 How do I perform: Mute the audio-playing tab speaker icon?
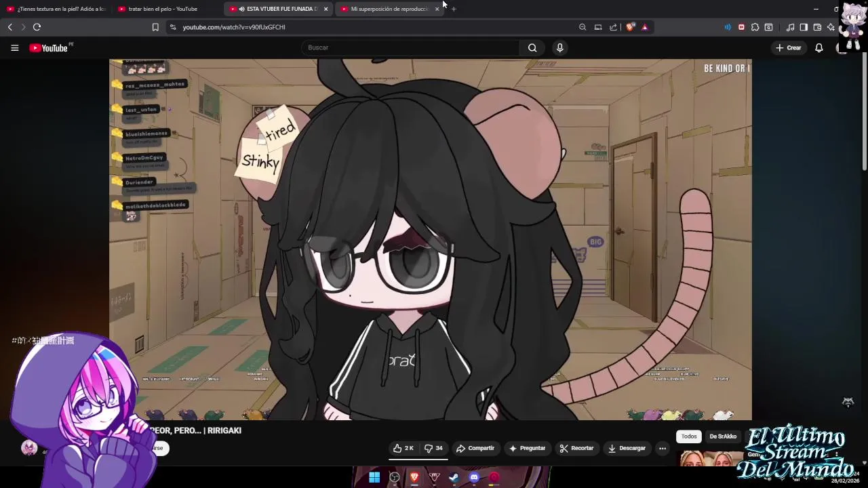tap(241, 9)
